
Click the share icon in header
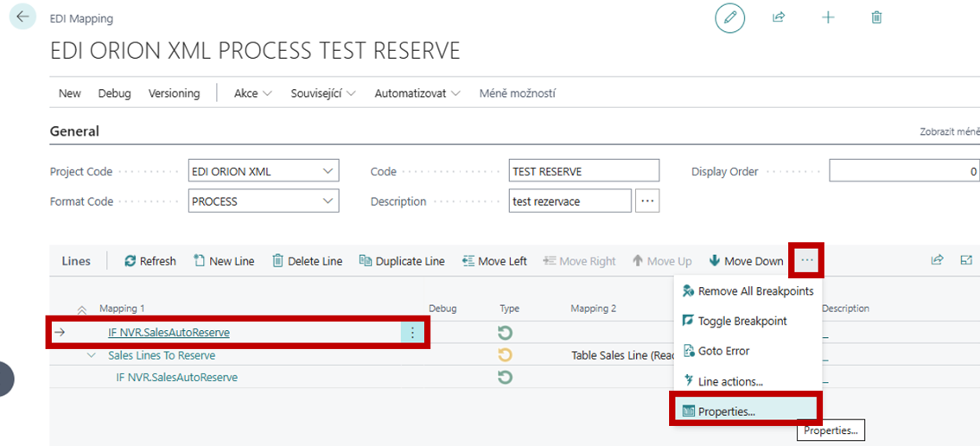[779, 17]
